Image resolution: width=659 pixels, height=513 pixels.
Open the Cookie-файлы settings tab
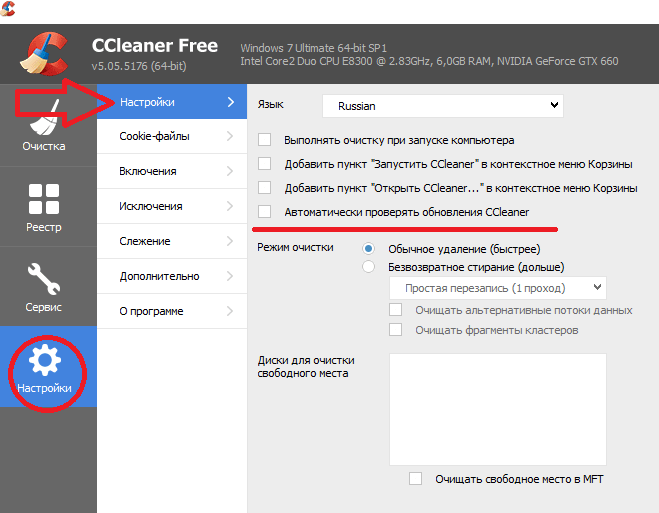click(x=172, y=136)
